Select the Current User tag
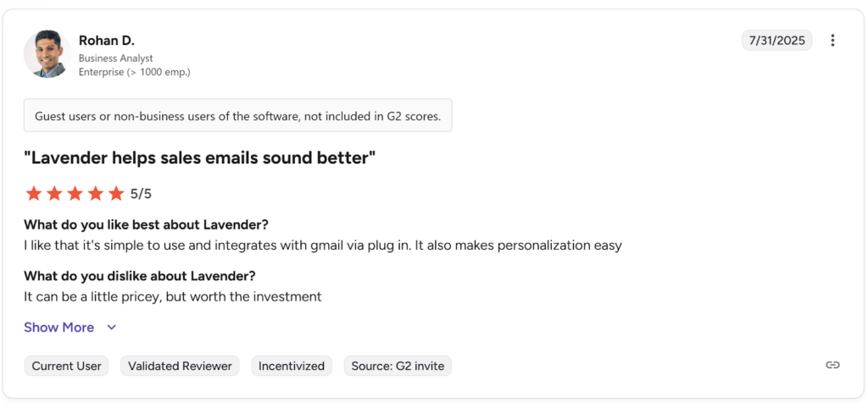 66,366
